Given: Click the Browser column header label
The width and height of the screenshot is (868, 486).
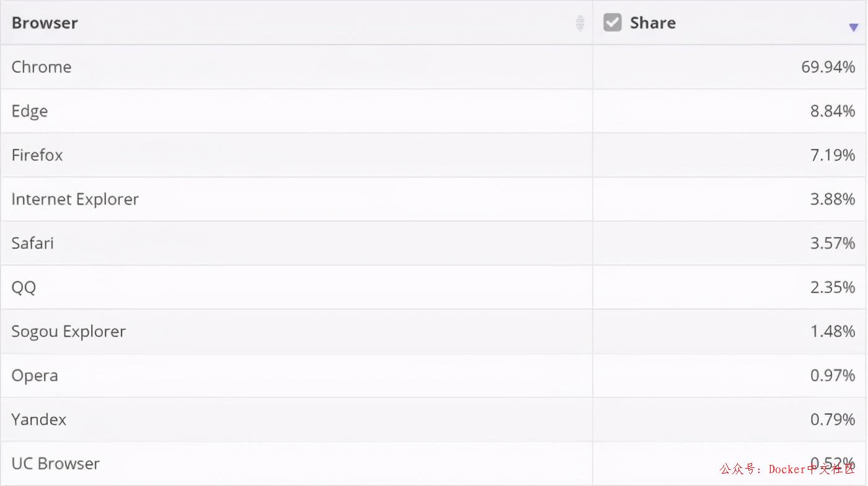Looking at the screenshot, I should click(x=45, y=23).
